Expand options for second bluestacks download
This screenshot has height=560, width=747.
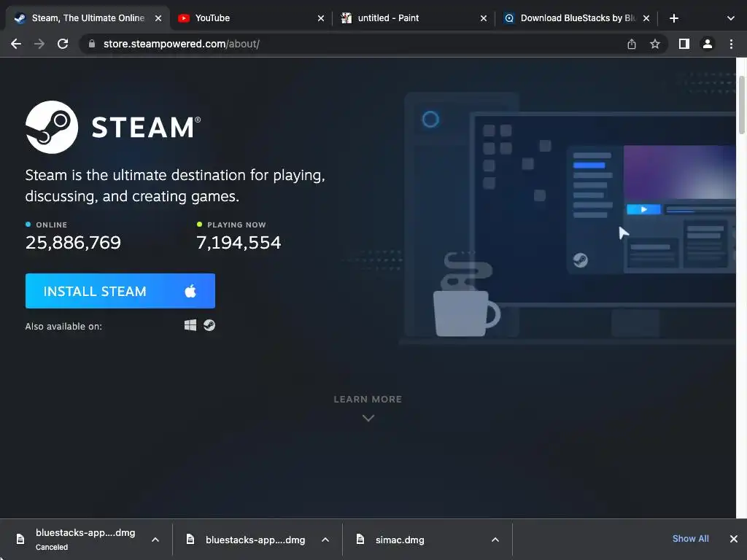[325, 540]
